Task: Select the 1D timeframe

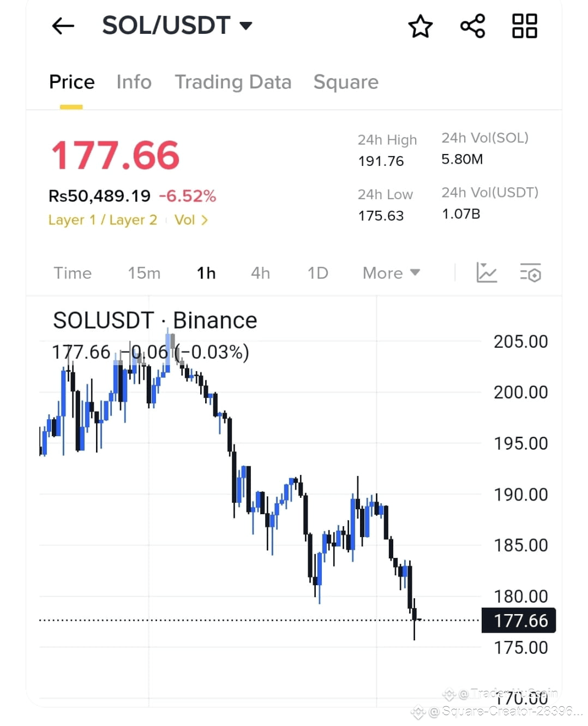Action: click(x=317, y=273)
